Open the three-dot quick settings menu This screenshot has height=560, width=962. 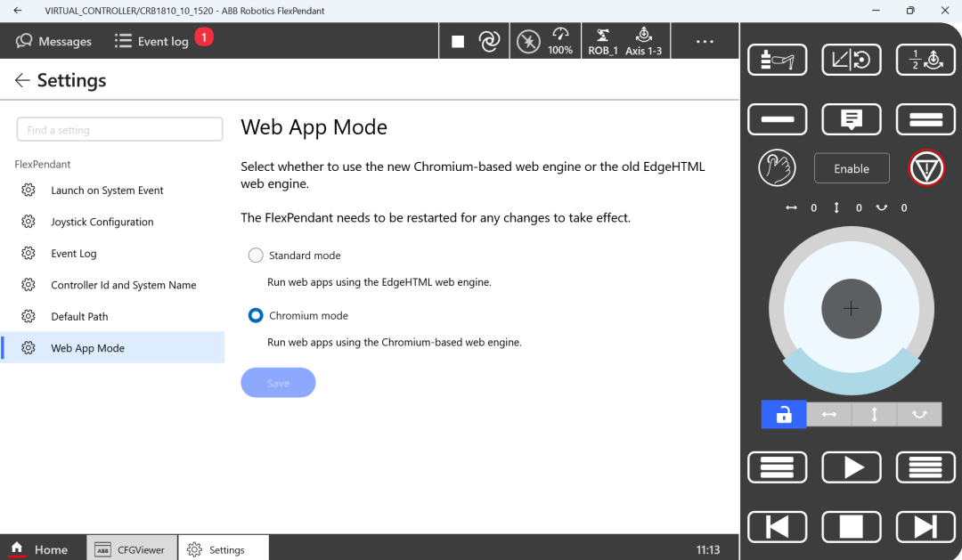[705, 41]
